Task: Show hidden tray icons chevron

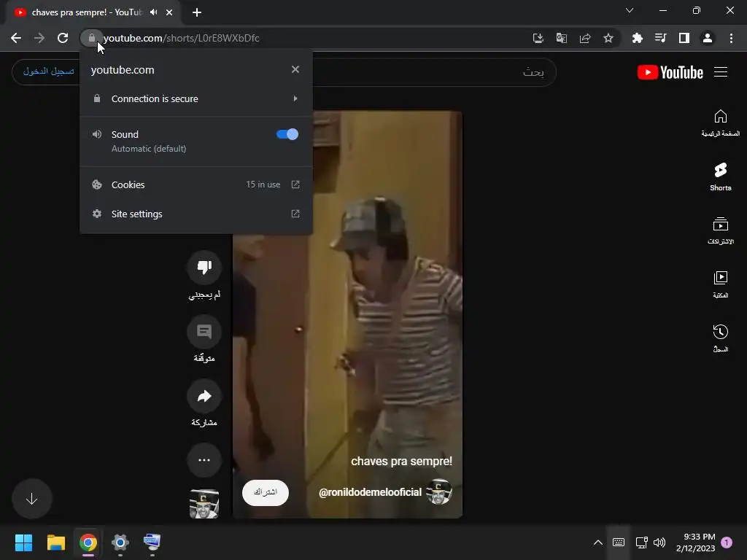Action: coord(598,542)
